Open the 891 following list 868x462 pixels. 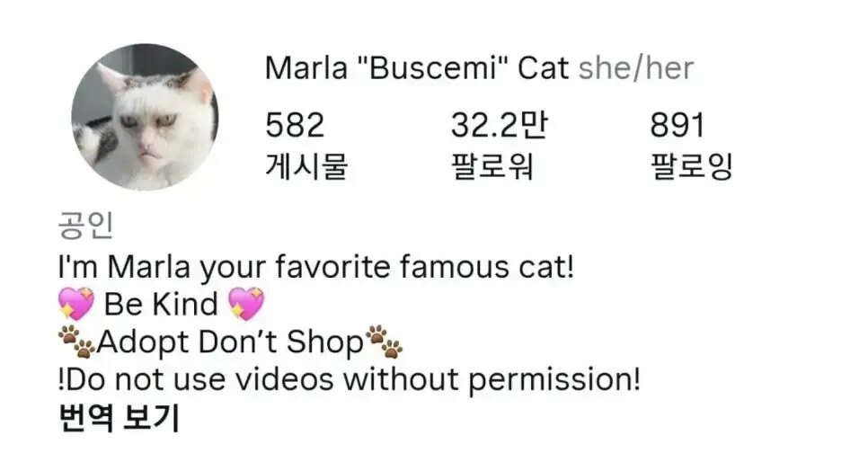coord(691,145)
